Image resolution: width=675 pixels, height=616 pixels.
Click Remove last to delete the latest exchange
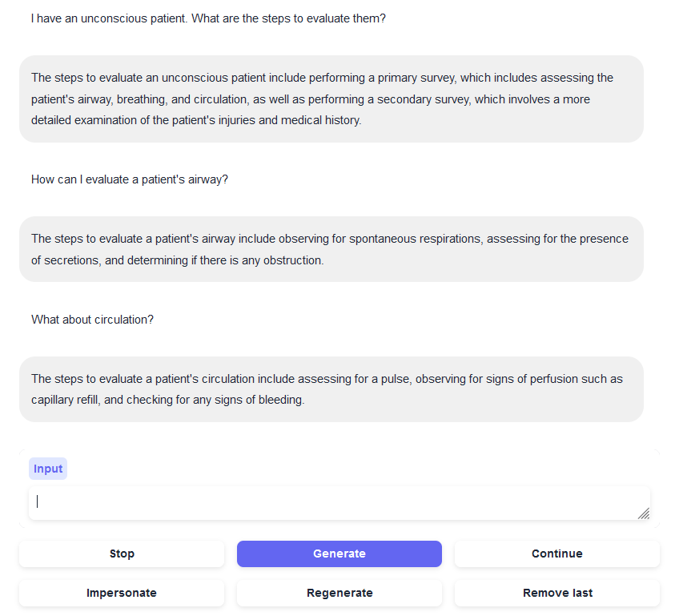pyautogui.click(x=556, y=593)
